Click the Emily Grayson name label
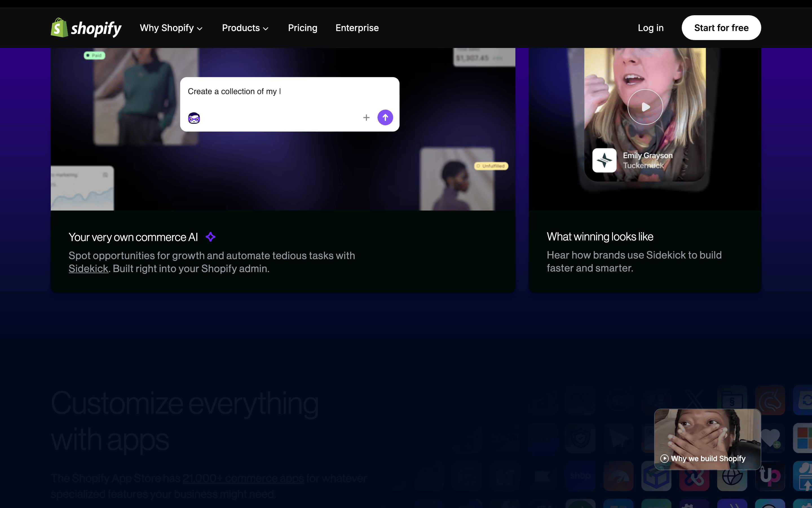812x508 pixels. tap(648, 156)
